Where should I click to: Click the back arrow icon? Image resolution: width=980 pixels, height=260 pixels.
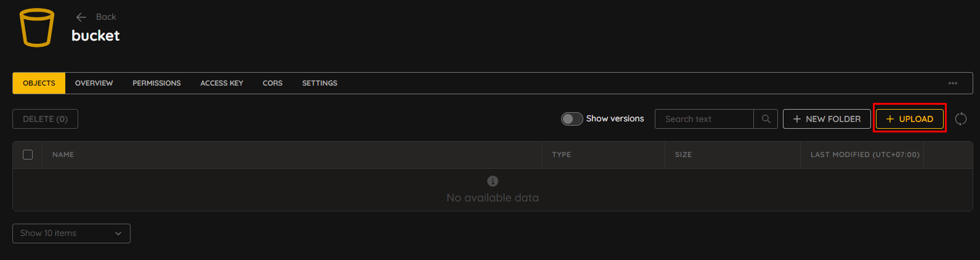(81, 17)
